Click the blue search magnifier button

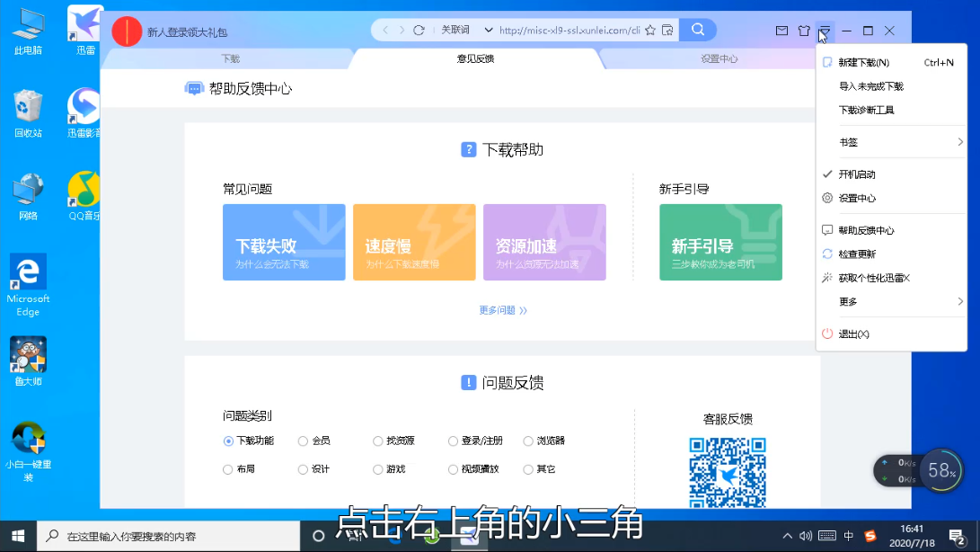(697, 31)
